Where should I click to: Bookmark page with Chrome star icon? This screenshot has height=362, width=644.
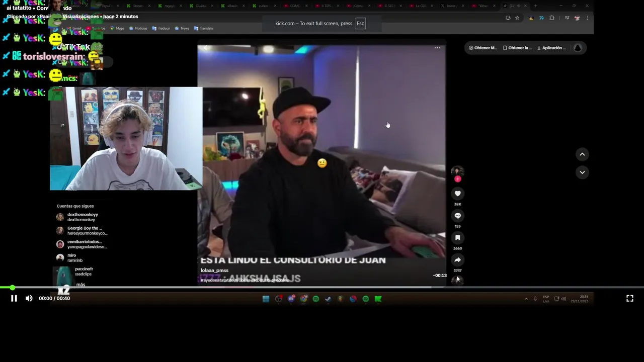pyautogui.click(x=517, y=18)
